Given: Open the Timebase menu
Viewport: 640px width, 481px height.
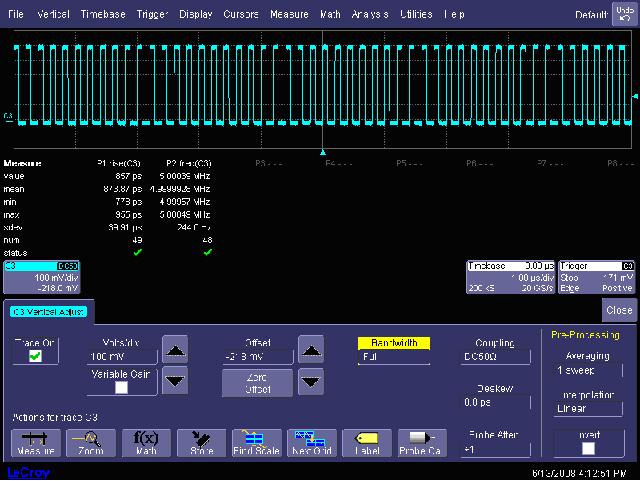Looking at the screenshot, I should [103, 15].
